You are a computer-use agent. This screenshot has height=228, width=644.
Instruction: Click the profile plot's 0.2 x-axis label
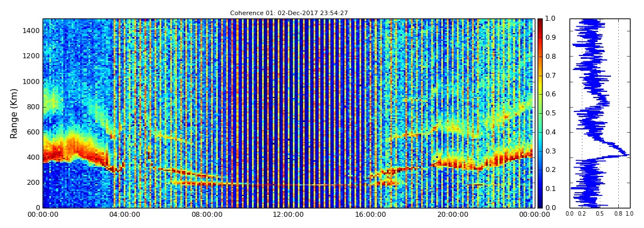582,214
